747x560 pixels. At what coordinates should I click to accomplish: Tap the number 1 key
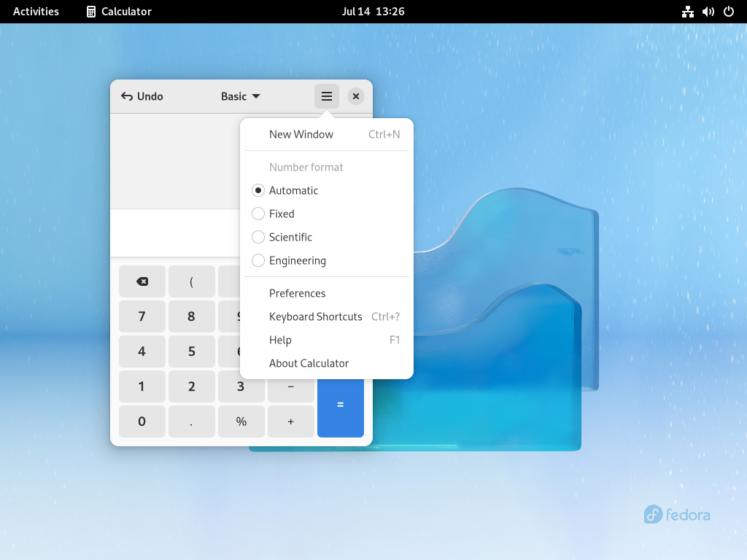click(142, 386)
